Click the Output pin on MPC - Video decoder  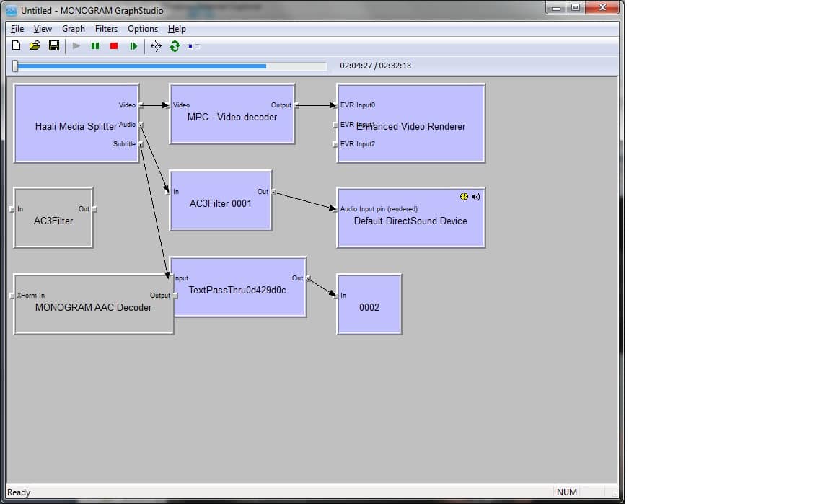click(296, 105)
